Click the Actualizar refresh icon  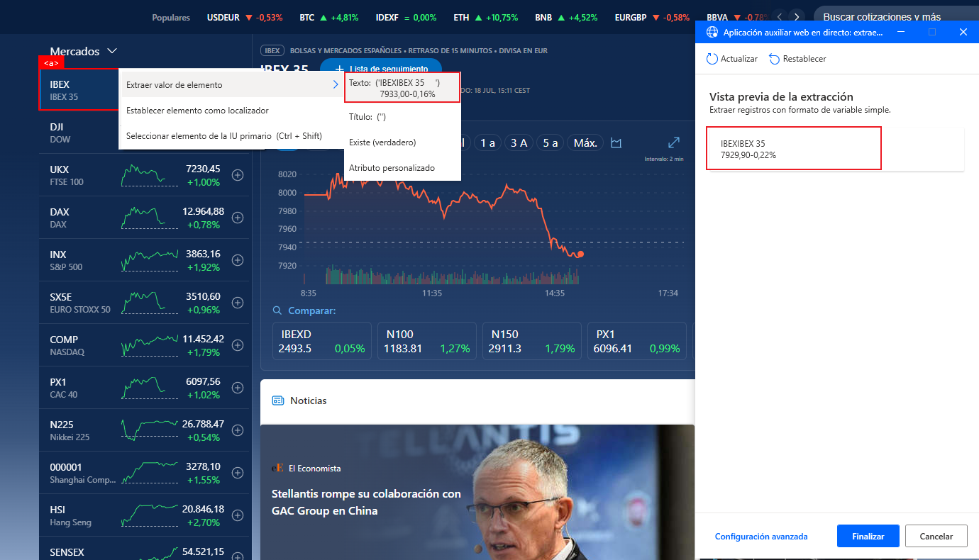tap(712, 59)
